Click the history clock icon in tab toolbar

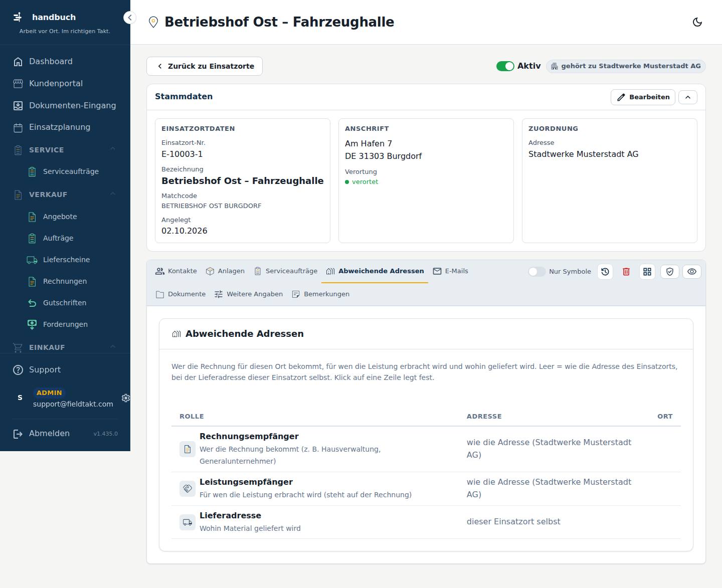[605, 272]
